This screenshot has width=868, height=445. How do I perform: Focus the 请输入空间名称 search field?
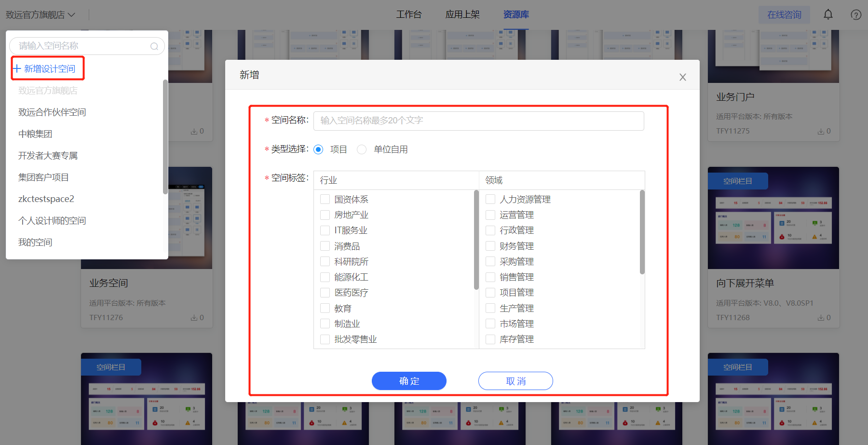tap(87, 46)
